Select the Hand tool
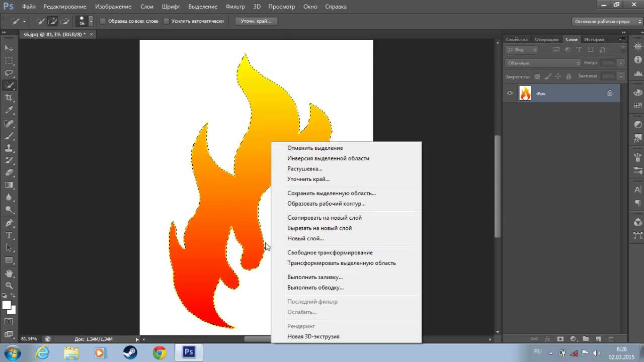Viewport: 644px width, 362px height. (9, 273)
